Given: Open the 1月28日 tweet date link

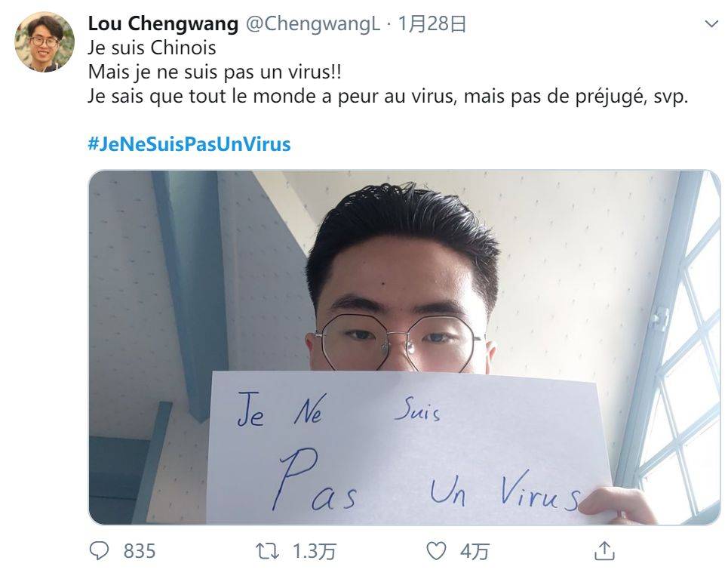Looking at the screenshot, I should click(432, 23).
